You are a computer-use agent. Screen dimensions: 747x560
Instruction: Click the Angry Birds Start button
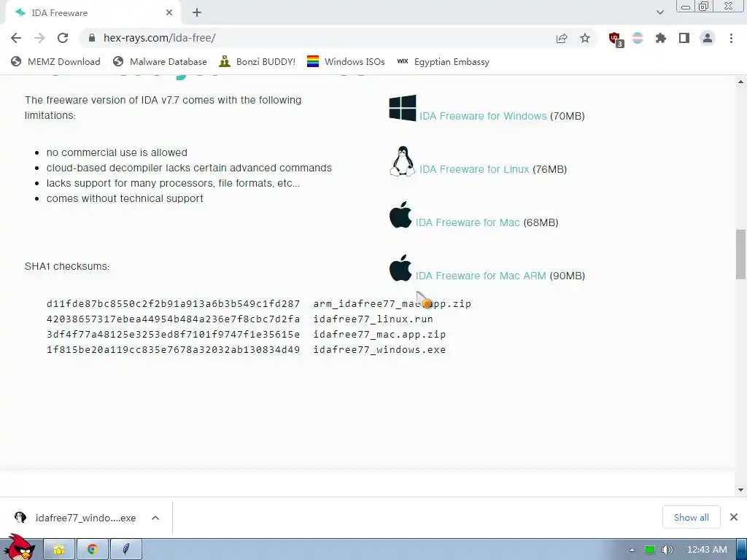[x=19, y=548]
